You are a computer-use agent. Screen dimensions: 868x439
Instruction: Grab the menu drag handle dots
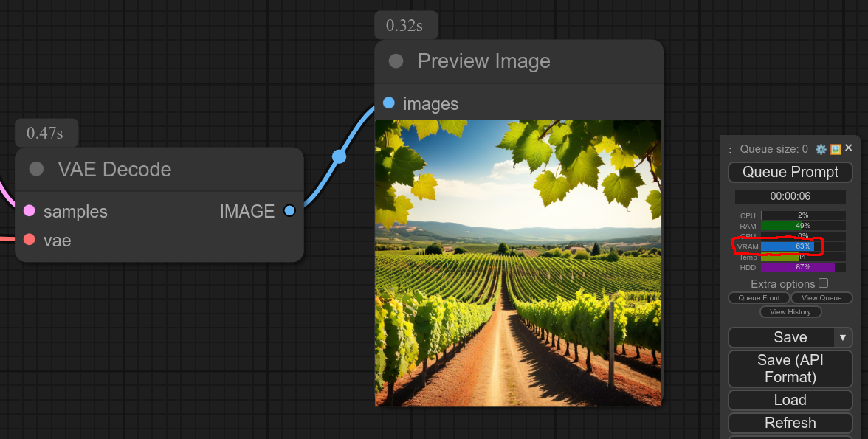[730, 149]
